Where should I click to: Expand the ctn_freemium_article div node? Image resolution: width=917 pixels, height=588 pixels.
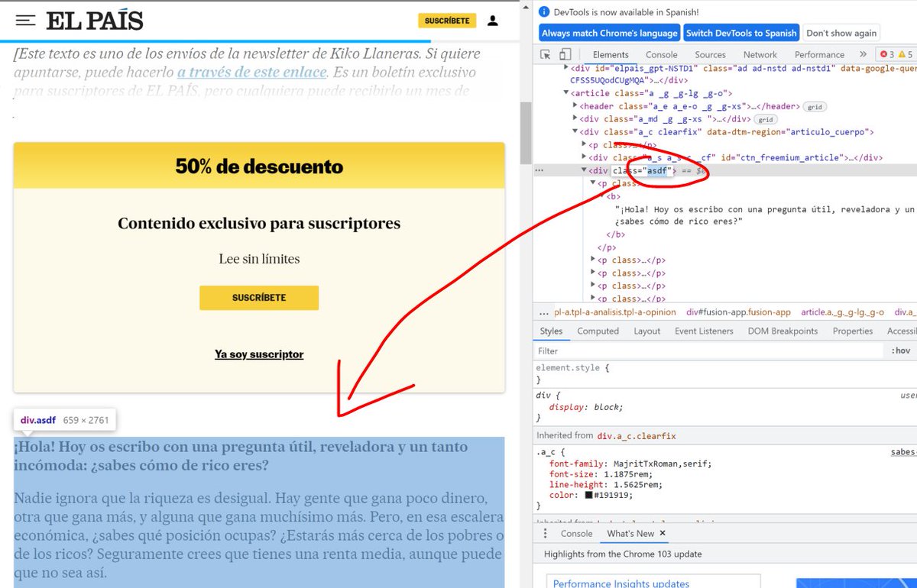click(x=585, y=157)
